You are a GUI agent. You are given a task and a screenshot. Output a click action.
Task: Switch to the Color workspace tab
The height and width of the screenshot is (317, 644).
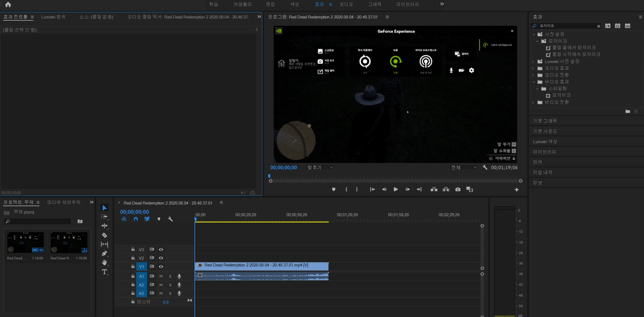click(295, 4)
